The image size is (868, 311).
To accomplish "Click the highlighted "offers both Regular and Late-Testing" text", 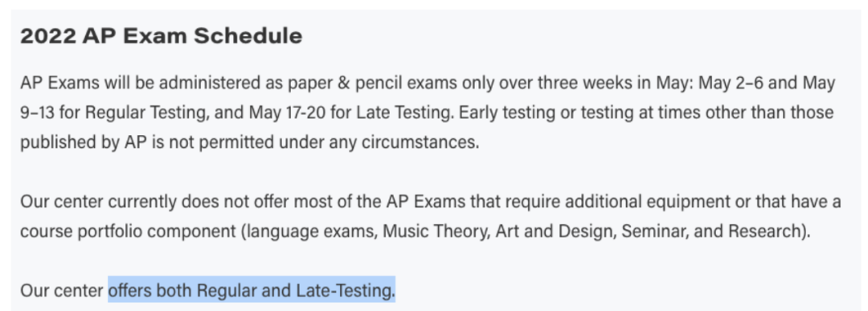I will click(x=252, y=291).
